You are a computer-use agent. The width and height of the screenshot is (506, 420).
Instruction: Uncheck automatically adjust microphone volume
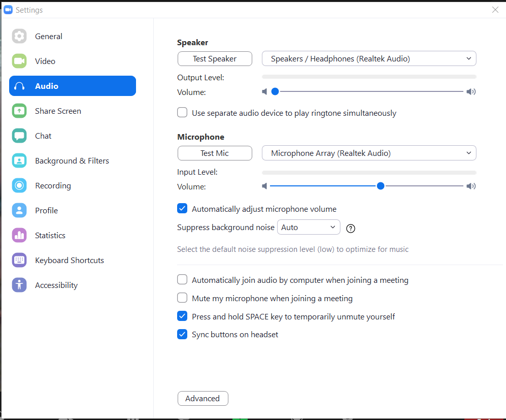tap(182, 209)
